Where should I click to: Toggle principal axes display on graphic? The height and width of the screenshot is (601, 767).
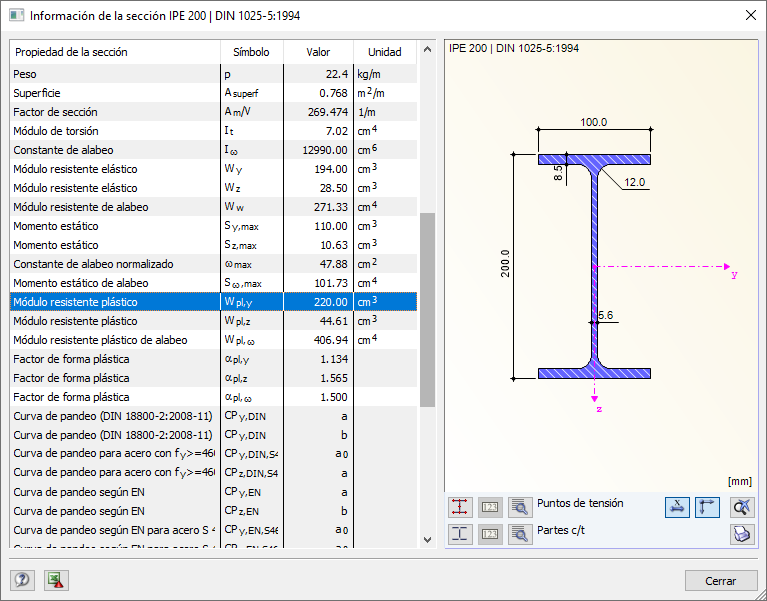point(707,507)
